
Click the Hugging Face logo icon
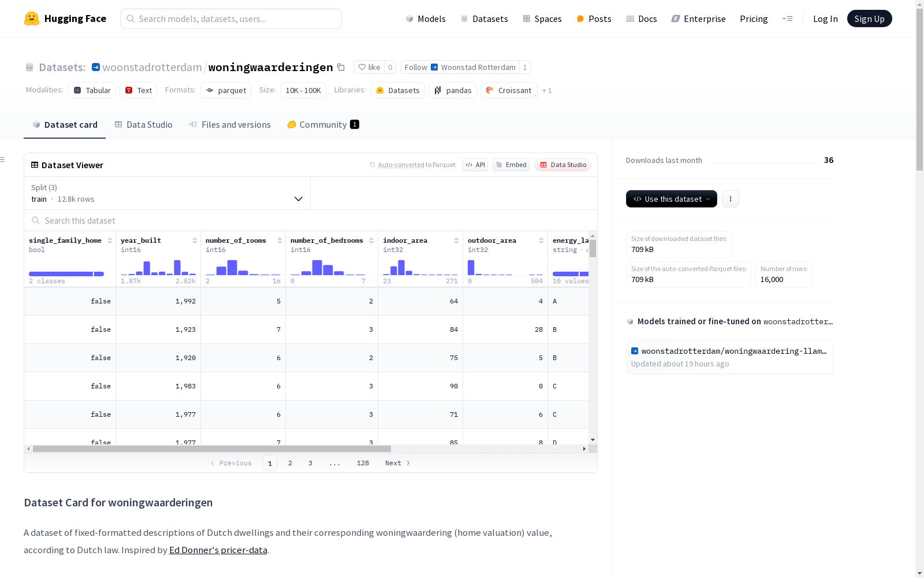coord(32,18)
